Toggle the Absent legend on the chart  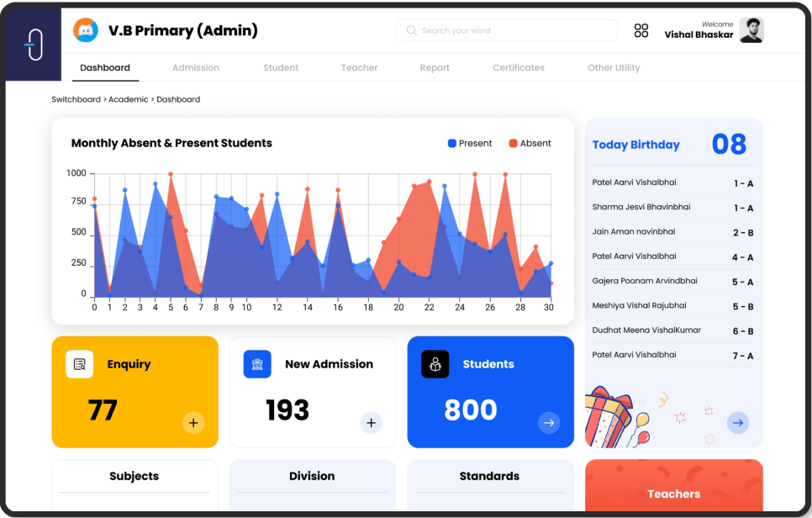point(530,143)
